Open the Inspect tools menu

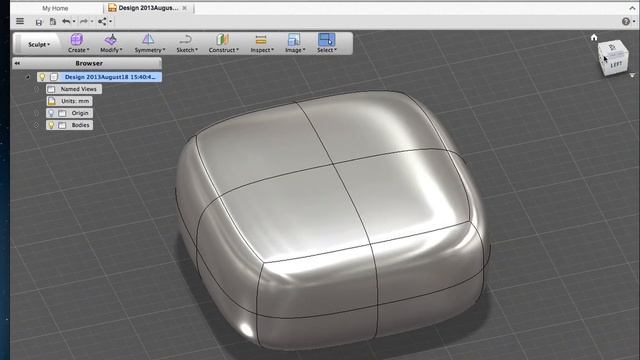coord(262,43)
